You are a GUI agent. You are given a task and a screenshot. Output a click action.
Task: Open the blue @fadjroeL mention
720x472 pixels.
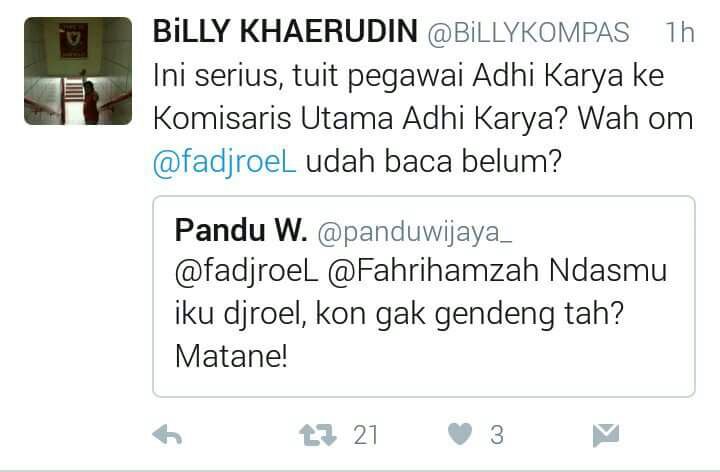pos(225,162)
